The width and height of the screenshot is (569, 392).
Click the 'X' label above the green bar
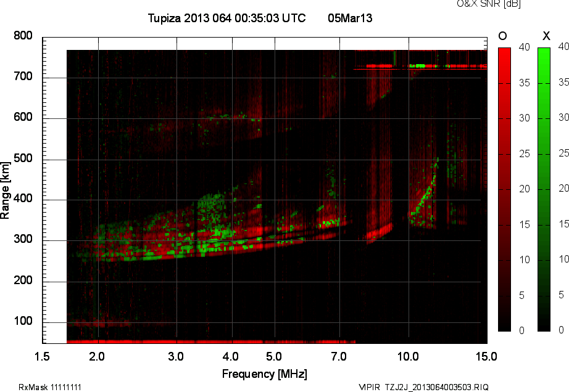546,36
